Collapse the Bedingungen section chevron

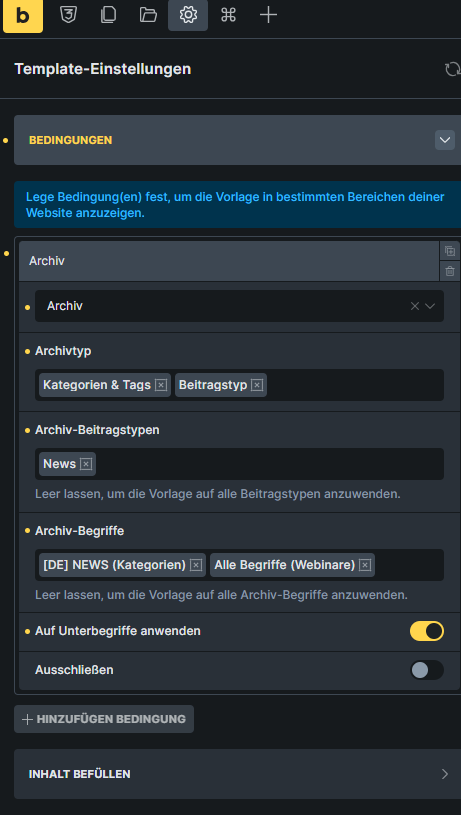(445, 140)
